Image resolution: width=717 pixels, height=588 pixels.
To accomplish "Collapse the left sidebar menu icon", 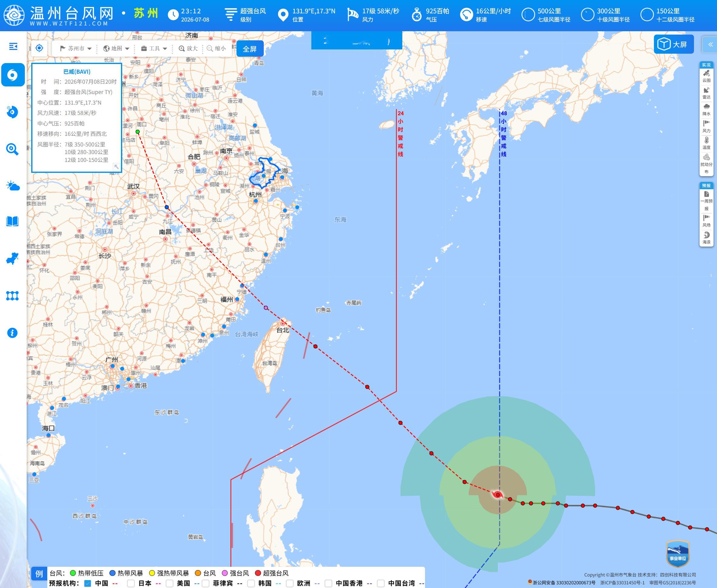I will pyautogui.click(x=13, y=46).
